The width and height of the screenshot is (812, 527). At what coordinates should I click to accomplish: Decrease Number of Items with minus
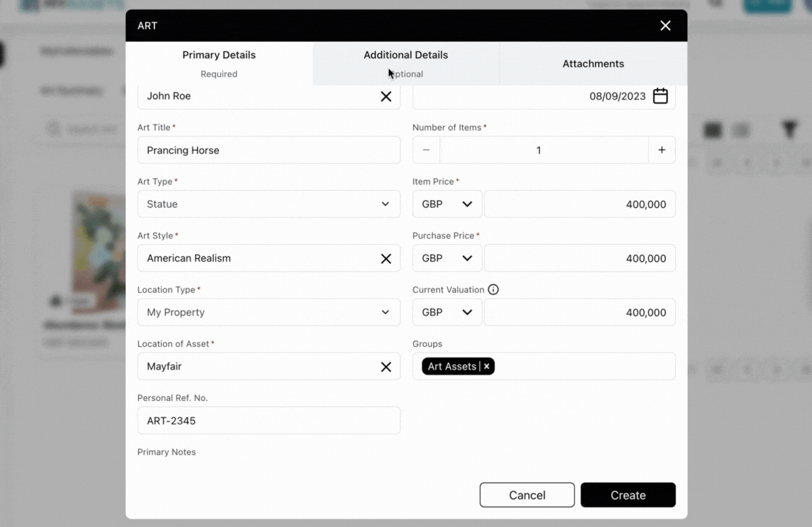426,150
